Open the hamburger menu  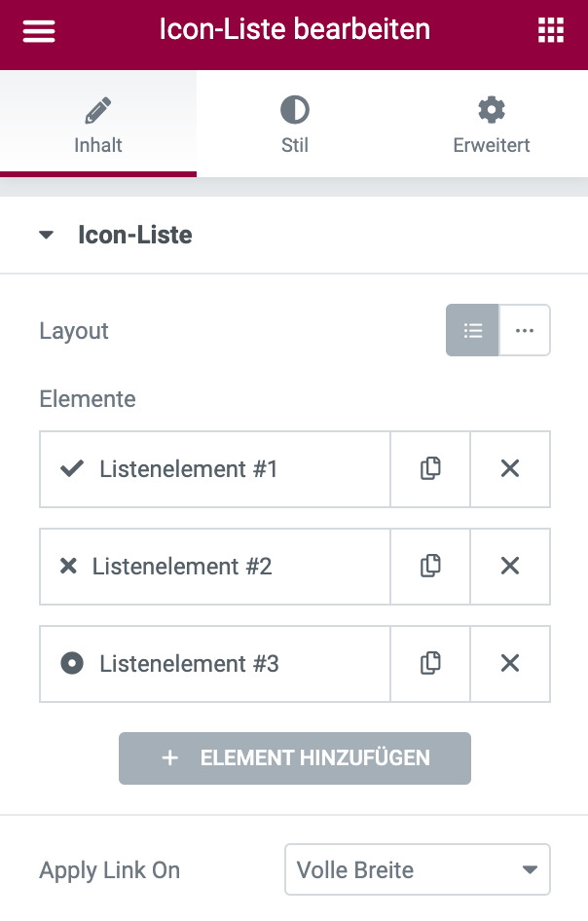(x=39, y=30)
